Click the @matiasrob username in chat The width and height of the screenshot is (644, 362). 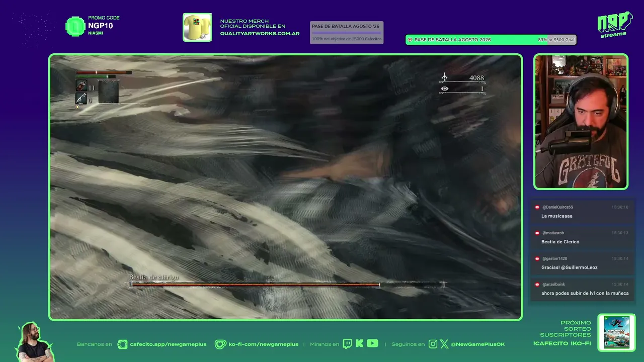pyautogui.click(x=553, y=233)
